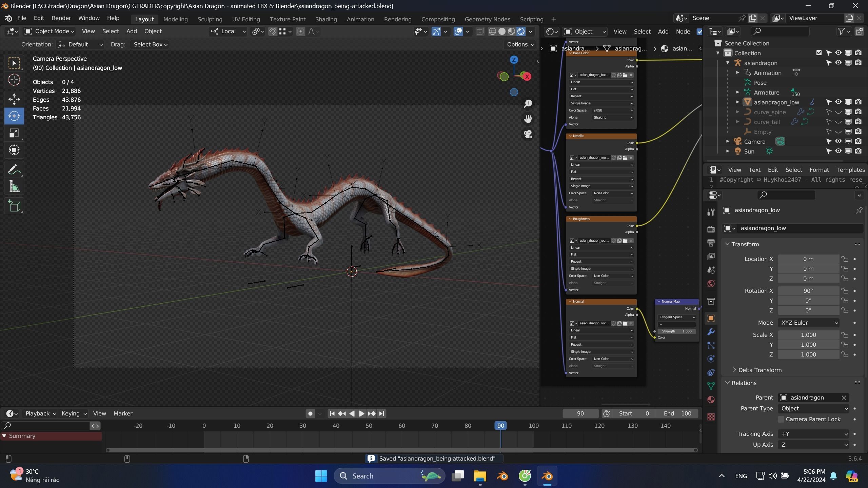Activate the Cursor tool
This screenshot has height=488, width=868.
click(14, 80)
